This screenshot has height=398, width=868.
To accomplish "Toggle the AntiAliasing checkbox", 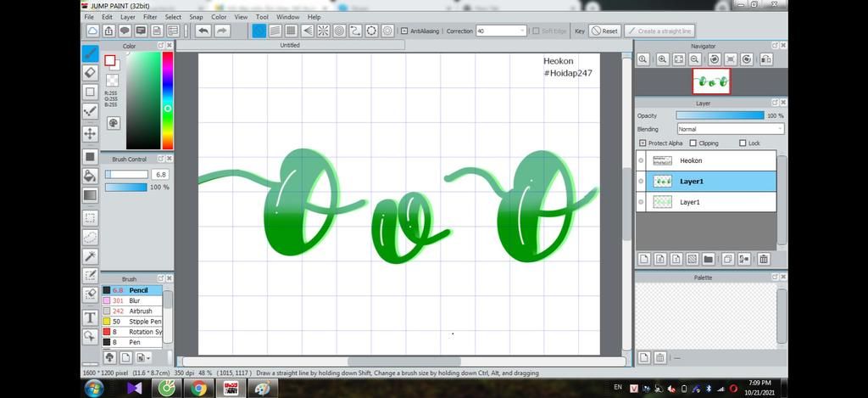I will [404, 31].
